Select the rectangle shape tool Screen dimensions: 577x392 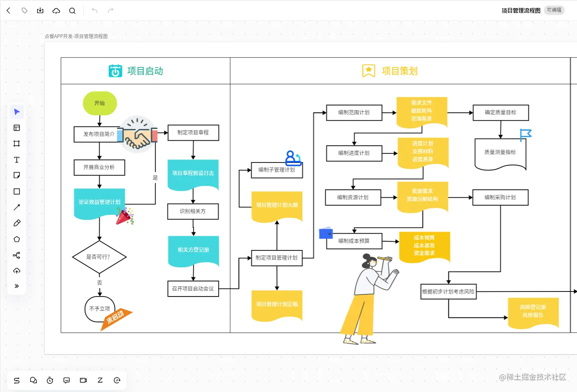pos(17,191)
